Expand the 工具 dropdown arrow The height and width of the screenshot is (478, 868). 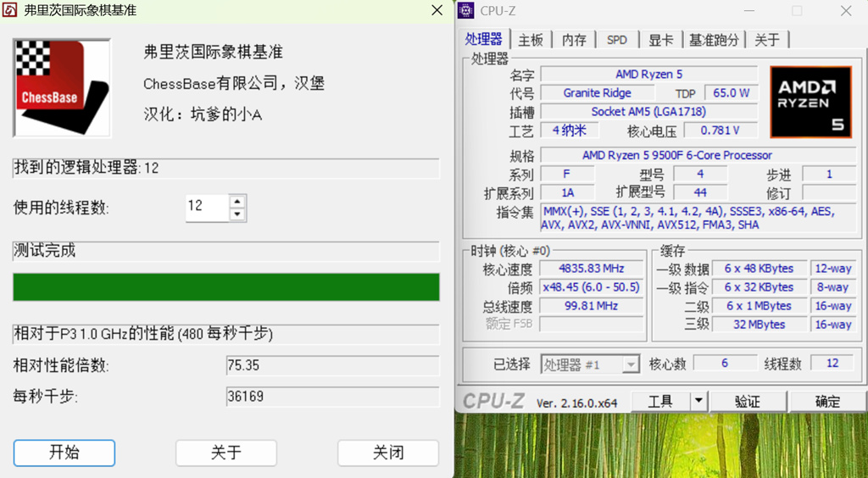click(698, 402)
